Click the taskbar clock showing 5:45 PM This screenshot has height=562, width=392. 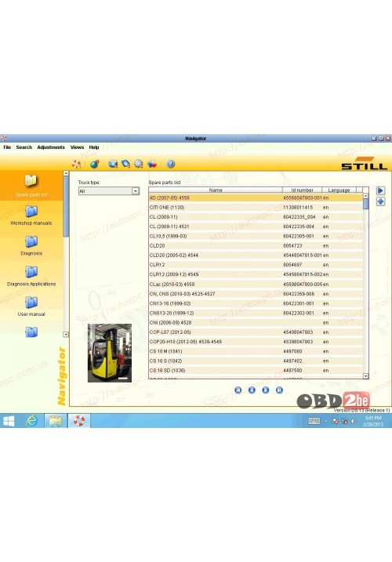pyautogui.click(x=373, y=421)
